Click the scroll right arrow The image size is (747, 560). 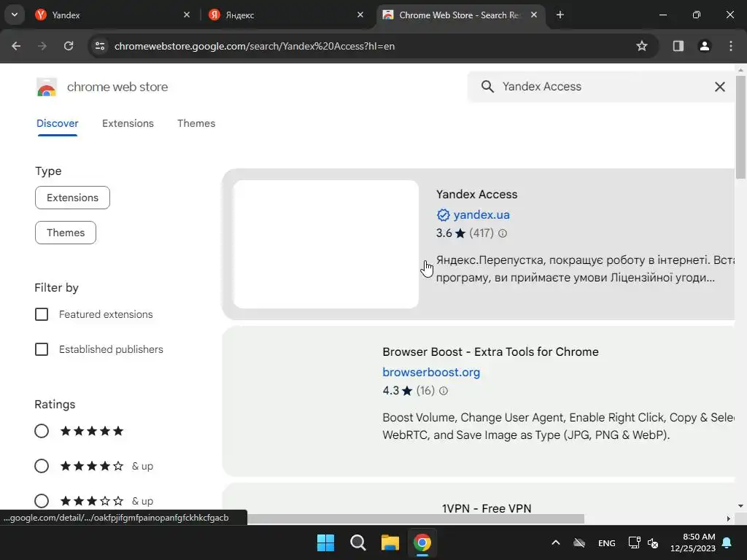(729, 518)
